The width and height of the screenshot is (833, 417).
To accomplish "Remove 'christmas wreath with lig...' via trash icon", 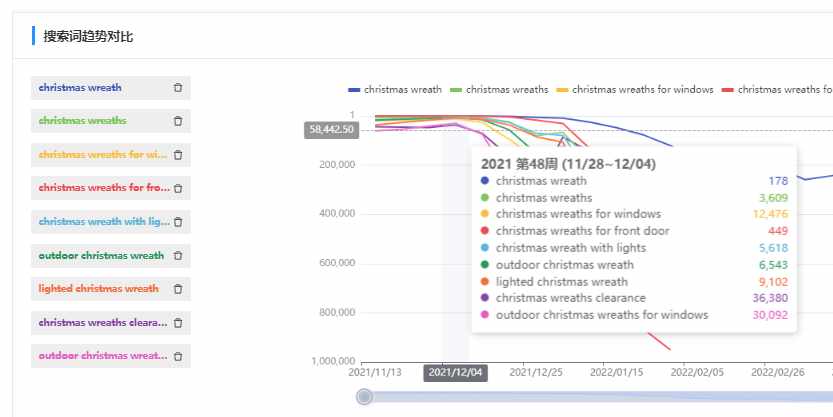I will pyautogui.click(x=178, y=222).
